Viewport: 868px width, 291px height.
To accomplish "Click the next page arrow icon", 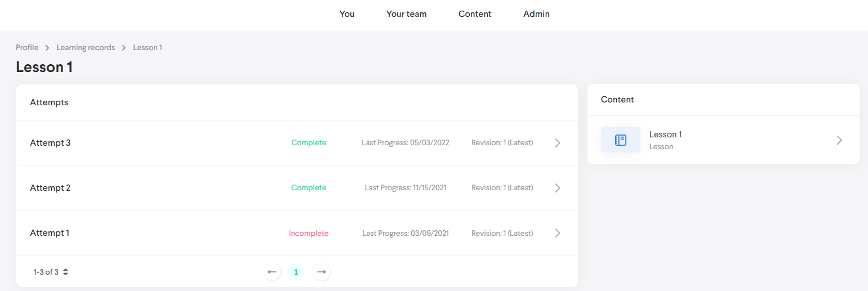I will (x=322, y=272).
